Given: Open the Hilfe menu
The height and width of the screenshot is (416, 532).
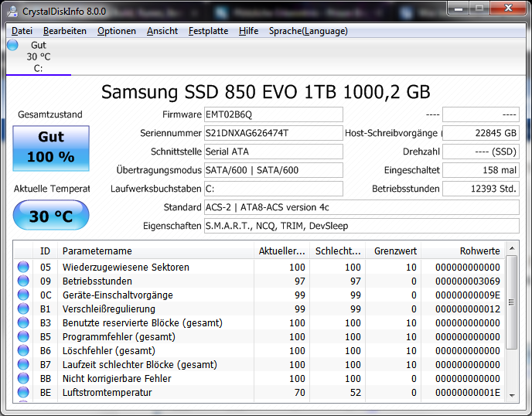Looking at the screenshot, I should [249, 31].
